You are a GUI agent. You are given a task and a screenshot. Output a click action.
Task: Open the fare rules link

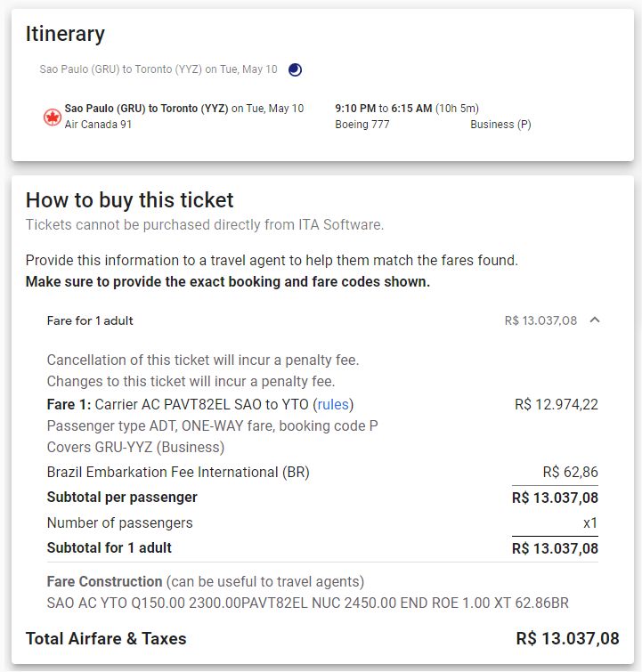333,404
